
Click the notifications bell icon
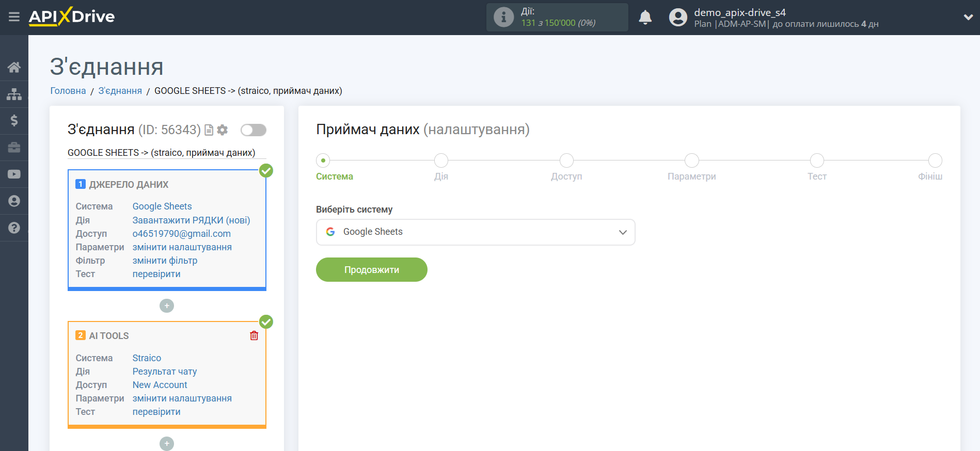pyautogui.click(x=645, y=18)
